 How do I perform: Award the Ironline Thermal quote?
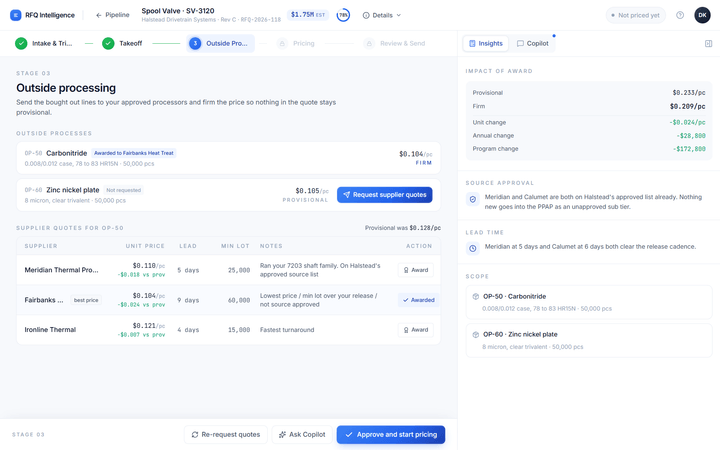pos(415,330)
